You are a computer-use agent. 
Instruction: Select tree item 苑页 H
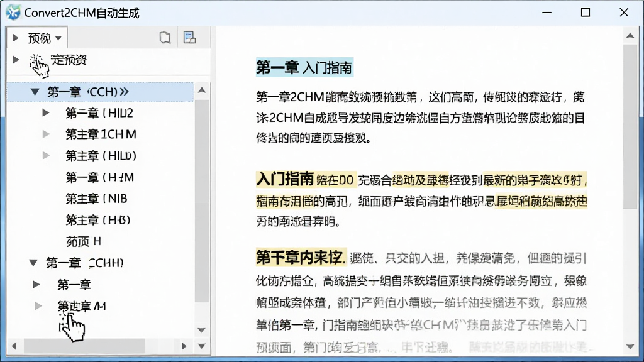tap(84, 241)
